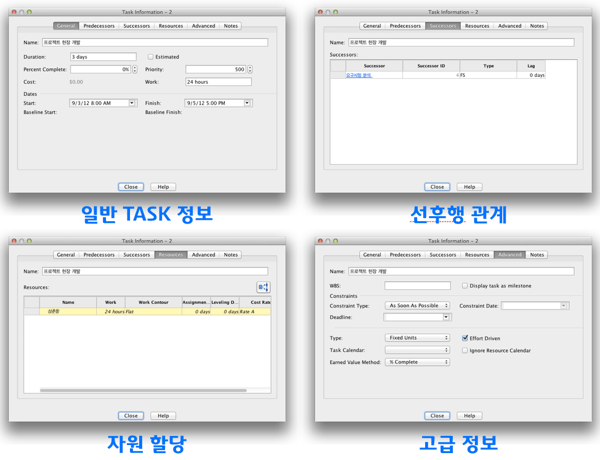Image resolution: width=600 pixels, height=460 pixels.
Task: Open the Earned Value Method dropdown
Action: [417, 362]
